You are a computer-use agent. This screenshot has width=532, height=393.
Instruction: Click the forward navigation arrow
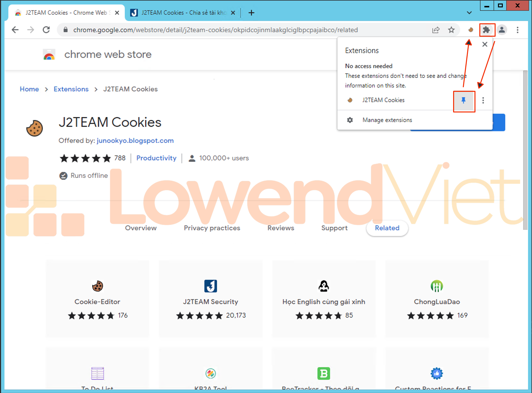tap(31, 30)
